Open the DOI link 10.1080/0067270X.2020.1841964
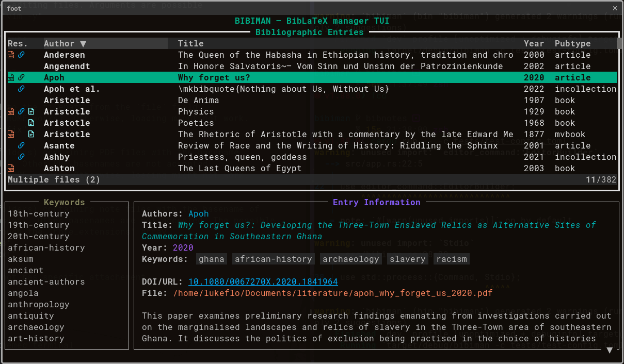 (263, 282)
